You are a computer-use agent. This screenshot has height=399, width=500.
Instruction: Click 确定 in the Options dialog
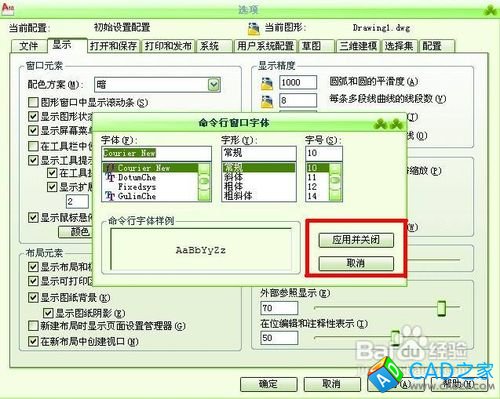click(268, 384)
